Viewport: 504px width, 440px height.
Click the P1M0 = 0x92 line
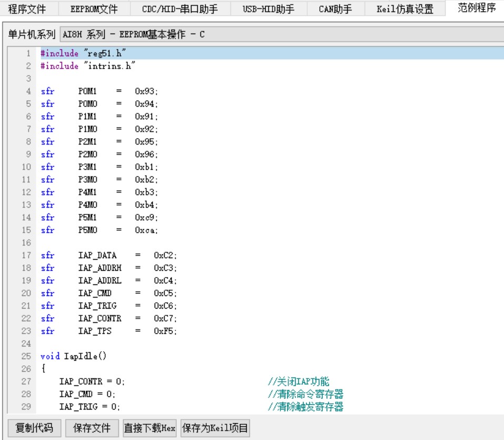pos(99,129)
